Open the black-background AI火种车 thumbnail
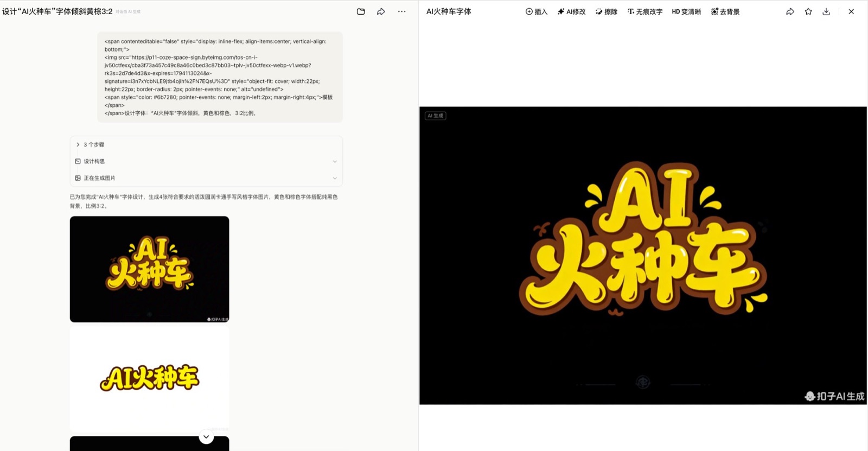868x451 pixels. coord(149,269)
